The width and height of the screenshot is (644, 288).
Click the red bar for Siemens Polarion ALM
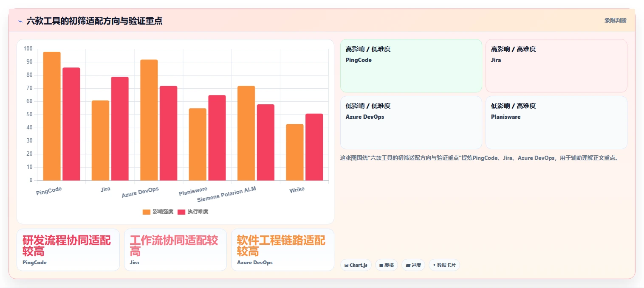266,143
